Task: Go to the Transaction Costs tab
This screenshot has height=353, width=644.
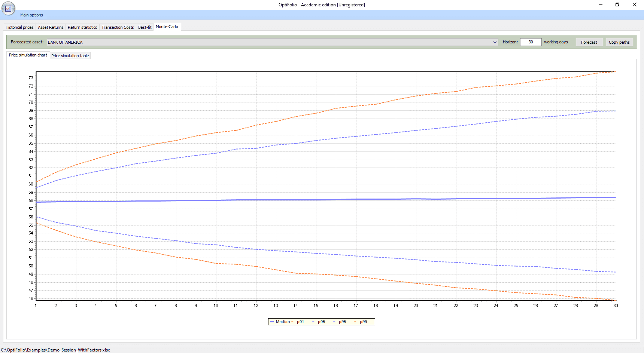Action: coord(118,27)
